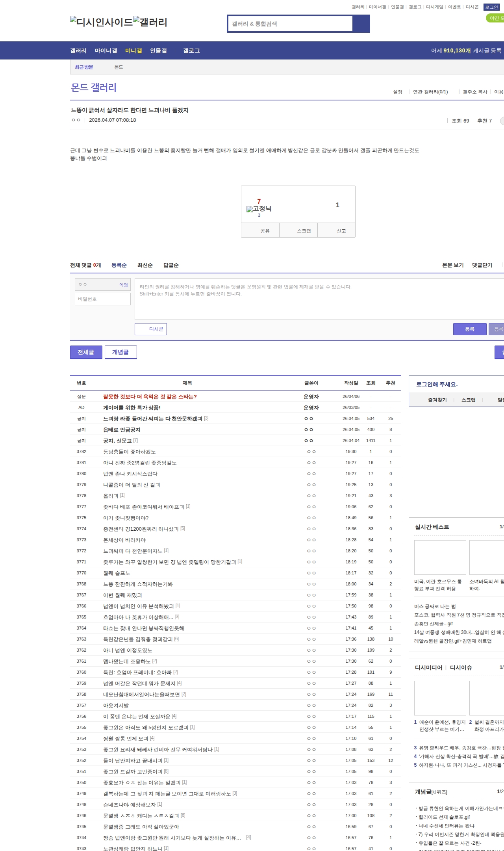This screenshot has width=504, height=851.
Task: Expand the 연관 갤러리(0/1) dropdown
Action: [431, 92]
